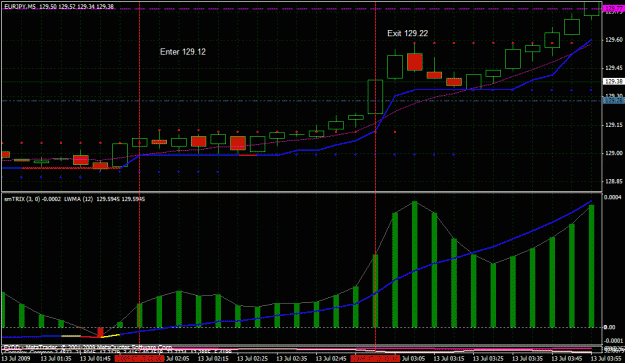This screenshot has width=625, height=363.
Task: Click the 128.85 price scale label
Action: 614,182
